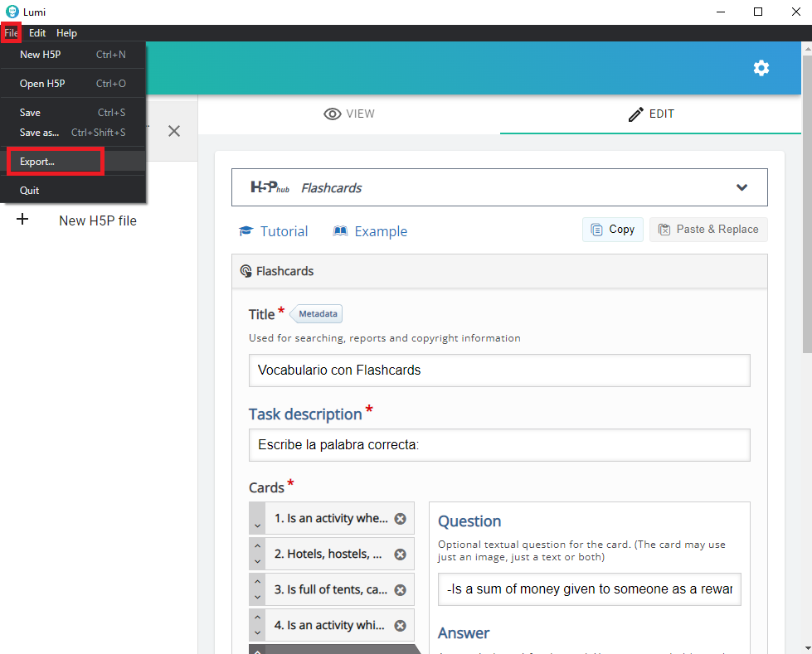Click the plus icon beside New H5P file
This screenshot has width=812, height=654.
tap(22, 220)
